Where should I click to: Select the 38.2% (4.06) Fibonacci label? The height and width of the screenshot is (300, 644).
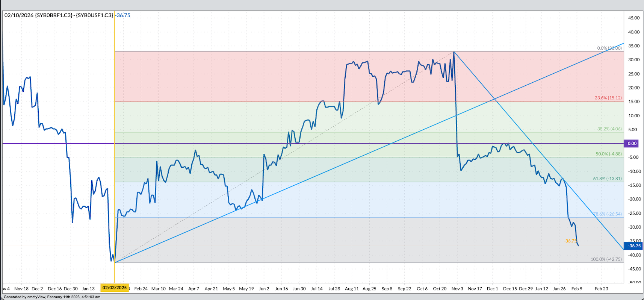click(609, 129)
